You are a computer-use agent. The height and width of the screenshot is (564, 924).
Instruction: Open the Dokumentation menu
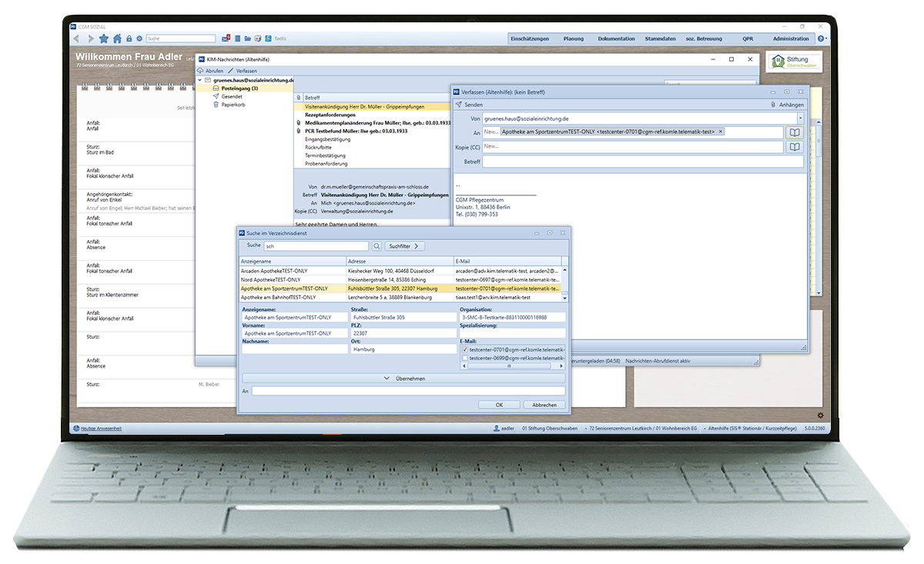[617, 38]
